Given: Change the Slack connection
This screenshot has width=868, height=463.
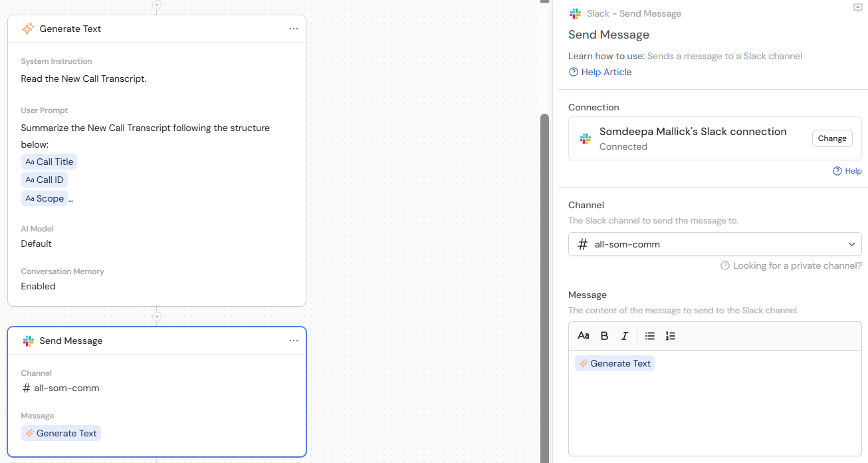Looking at the screenshot, I should click(x=832, y=138).
